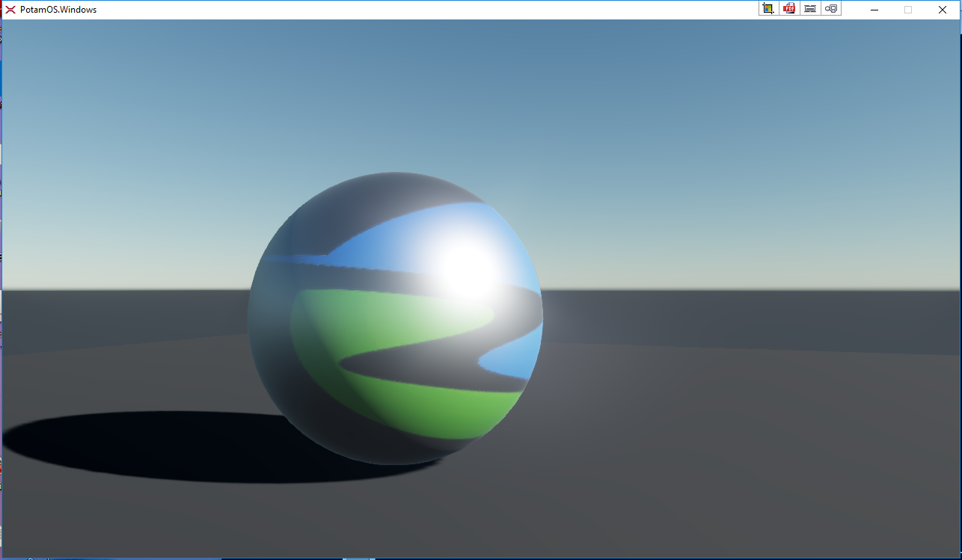The height and width of the screenshot is (560, 962).
Task: Close the PotamOS.Windows window
Action: click(943, 10)
